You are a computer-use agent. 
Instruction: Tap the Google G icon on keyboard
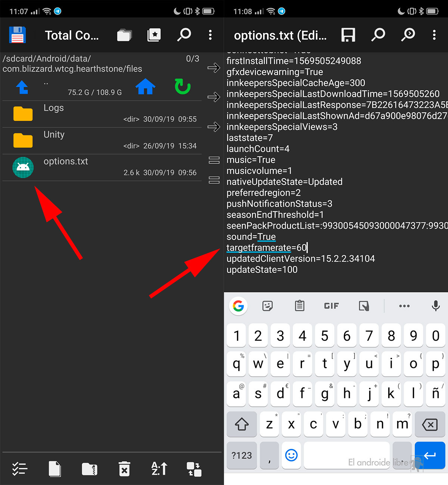(x=238, y=306)
